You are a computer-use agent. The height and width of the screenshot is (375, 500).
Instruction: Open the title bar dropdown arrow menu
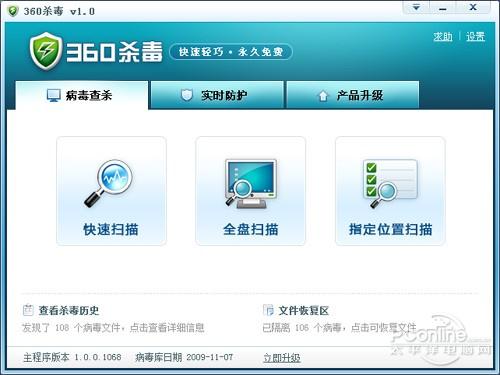416,7
